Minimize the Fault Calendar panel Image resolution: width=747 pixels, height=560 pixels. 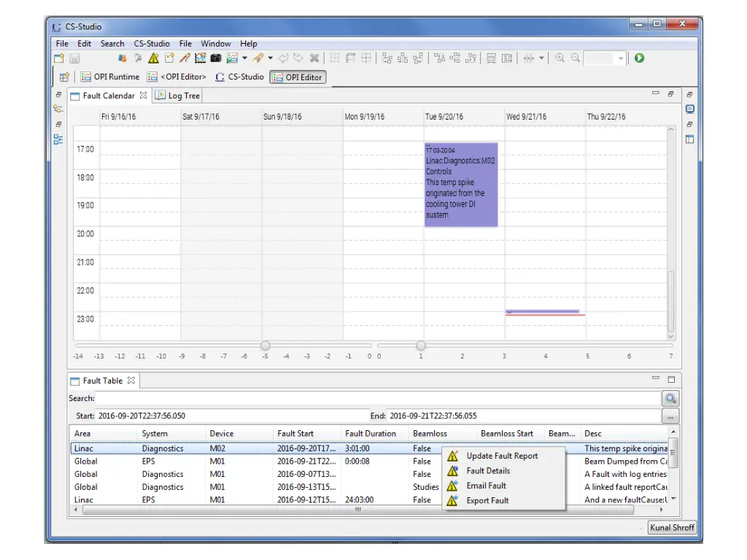(656, 93)
